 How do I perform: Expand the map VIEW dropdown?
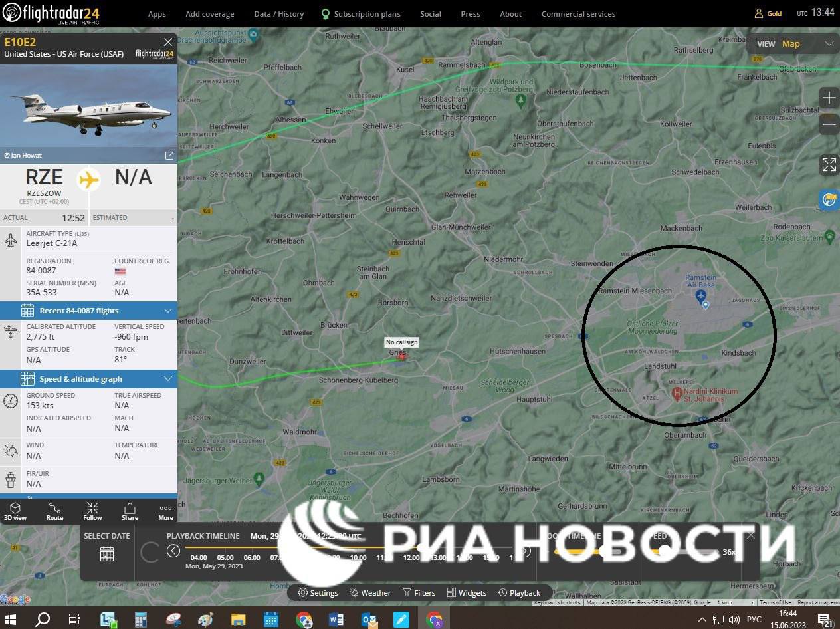tap(829, 44)
